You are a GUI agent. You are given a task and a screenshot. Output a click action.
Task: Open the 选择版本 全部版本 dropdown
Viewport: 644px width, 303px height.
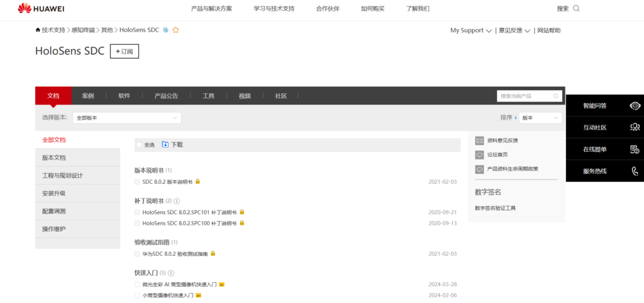127,118
